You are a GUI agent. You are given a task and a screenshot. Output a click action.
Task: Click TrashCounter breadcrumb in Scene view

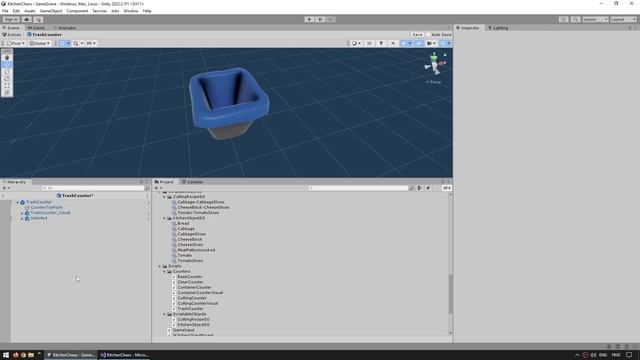pyautogui.click(x=44, y=35)
